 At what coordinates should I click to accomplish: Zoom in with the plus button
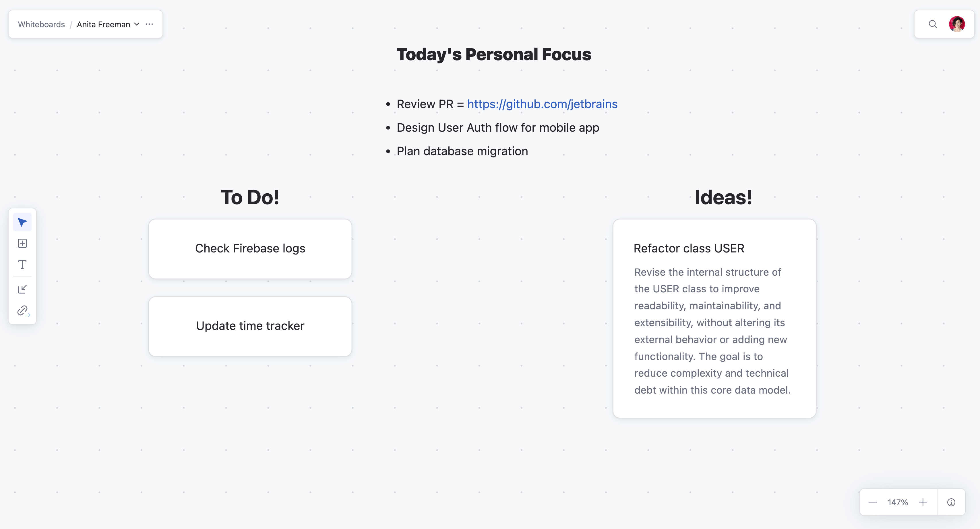(x=923, y=502)
